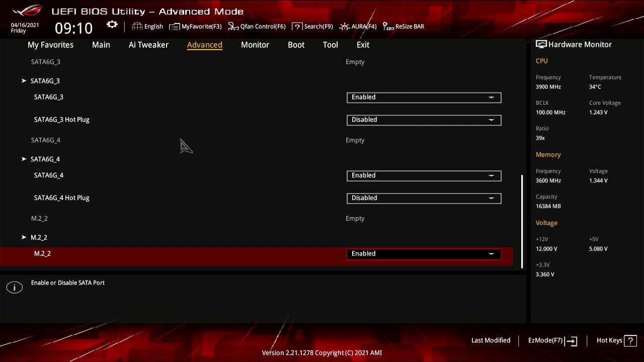Open the My Favorites tab
This screenshot has height=362, width=644.
[x=50, y=45]
